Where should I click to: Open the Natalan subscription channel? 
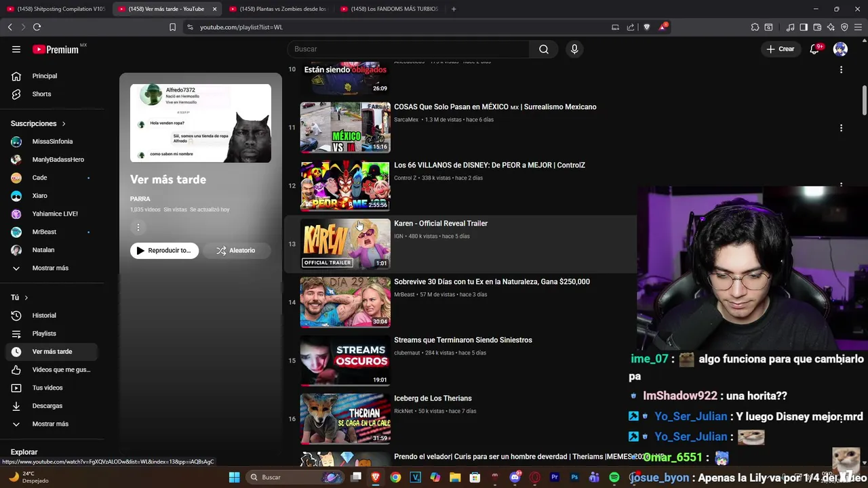pyautogui.click(x=53, y=250)
